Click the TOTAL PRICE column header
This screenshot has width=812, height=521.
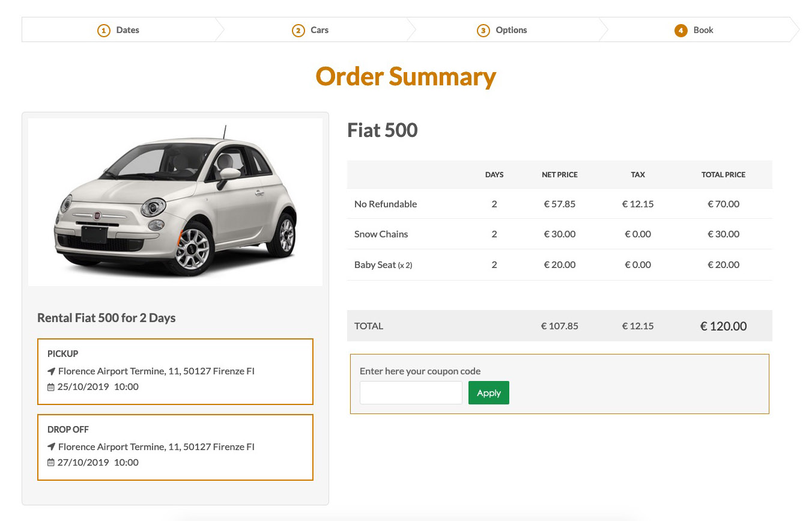(724, 175)
